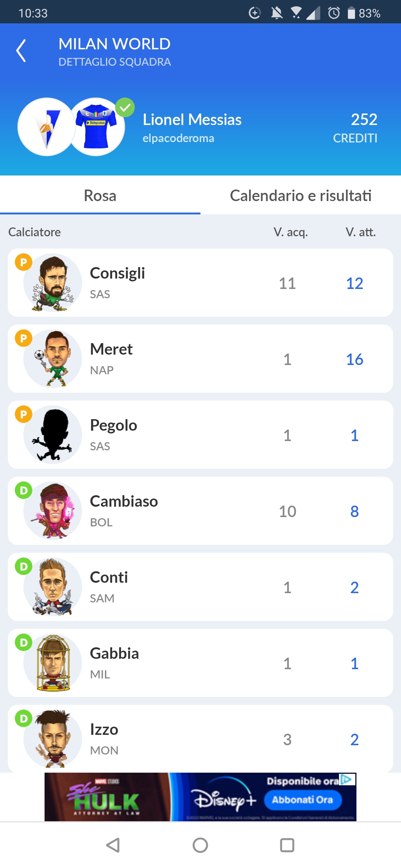Image resolution: width=401 pixels, height=868 pixels.
Task: Tap the AdChoices icon on banner
Action: [x=348, y=779]
